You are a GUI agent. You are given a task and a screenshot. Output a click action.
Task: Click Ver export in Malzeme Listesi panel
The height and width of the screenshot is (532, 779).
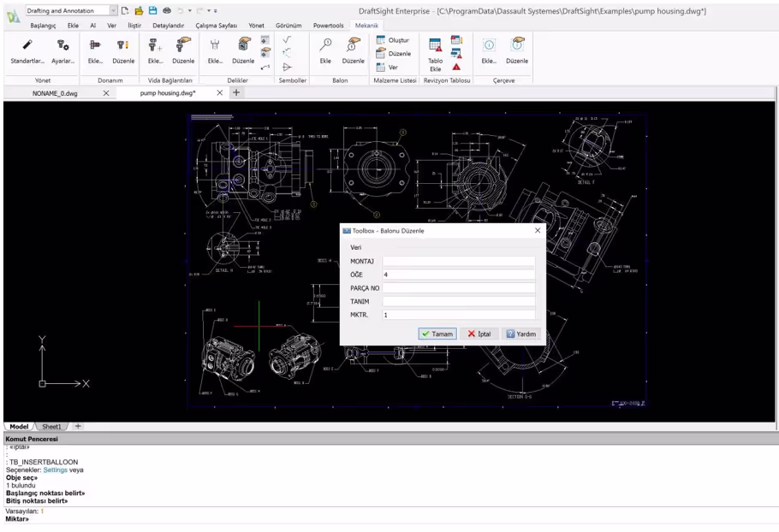[x=388, y=67]
